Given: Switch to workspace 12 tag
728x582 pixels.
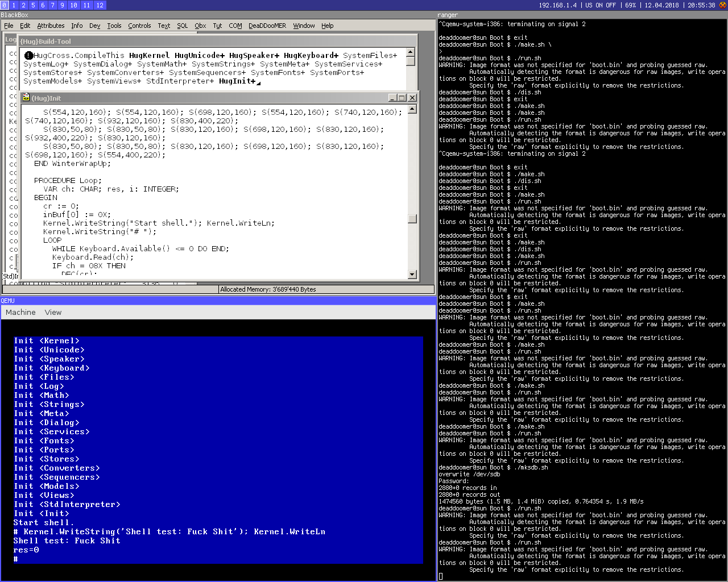Looking at the screenshot, I should pos(100,5).
